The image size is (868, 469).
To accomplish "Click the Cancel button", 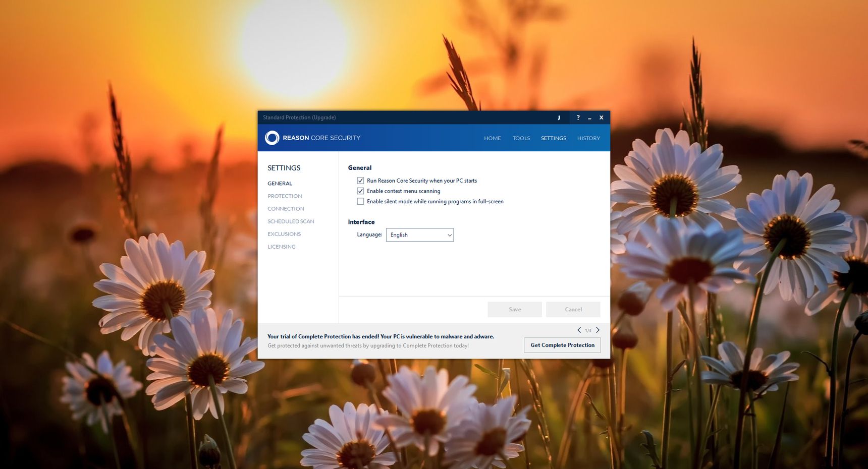I will pyautogui.click(x=573, y=310).
